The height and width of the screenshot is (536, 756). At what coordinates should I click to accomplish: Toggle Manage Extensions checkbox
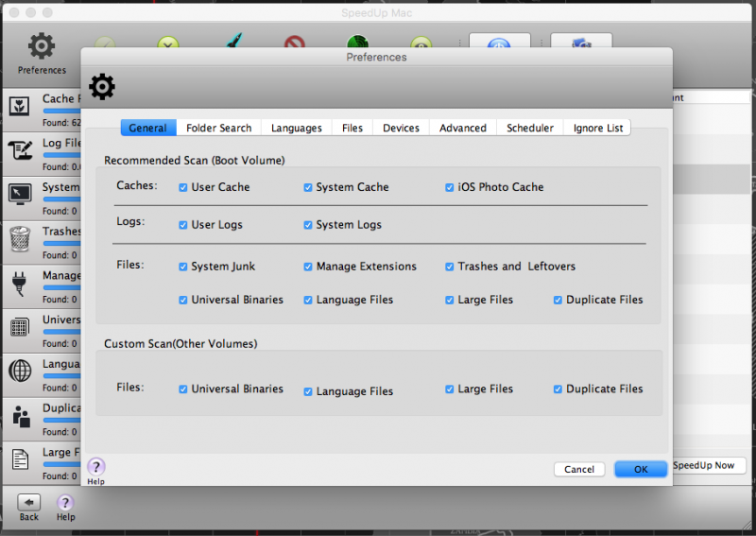(308, 267)
